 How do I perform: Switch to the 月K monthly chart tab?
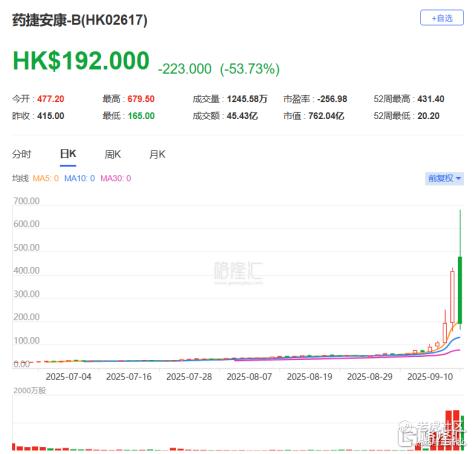(157, 154)
